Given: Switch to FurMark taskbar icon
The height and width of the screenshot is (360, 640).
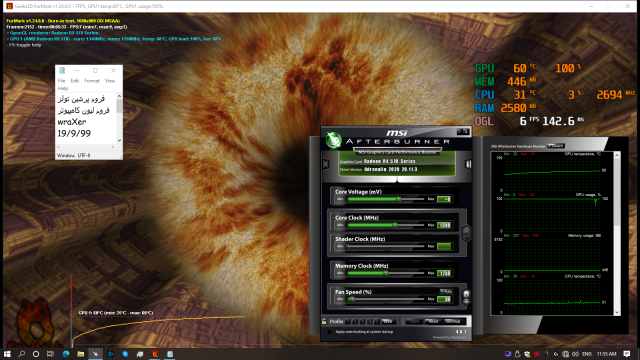Looking at the screenshot, I should coord(155,354).
